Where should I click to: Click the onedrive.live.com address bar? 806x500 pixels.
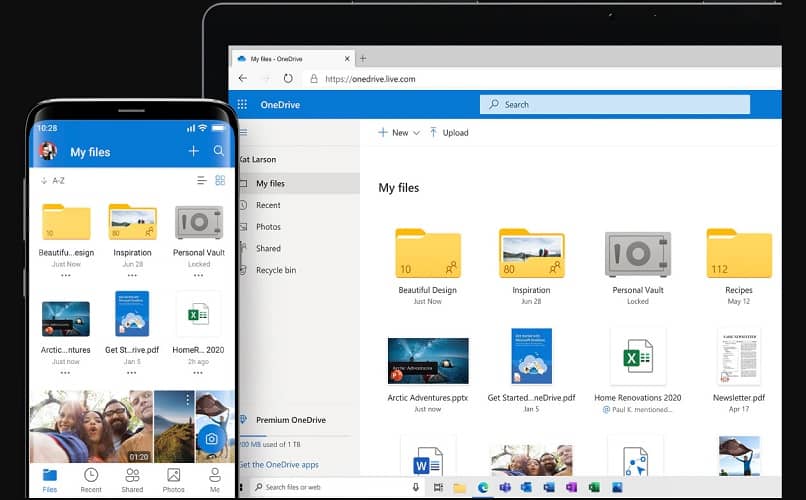tap(542, 79)
